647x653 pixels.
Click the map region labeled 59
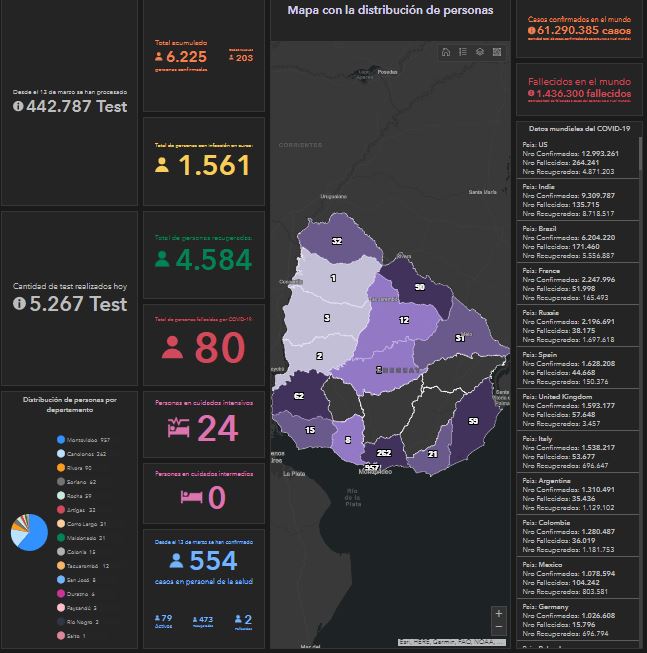pyautogui.click(x=473, y=422)
